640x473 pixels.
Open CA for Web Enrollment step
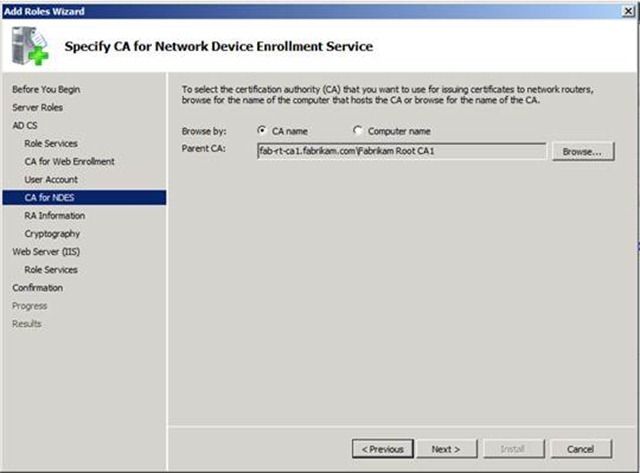click(x=69, y=161)
